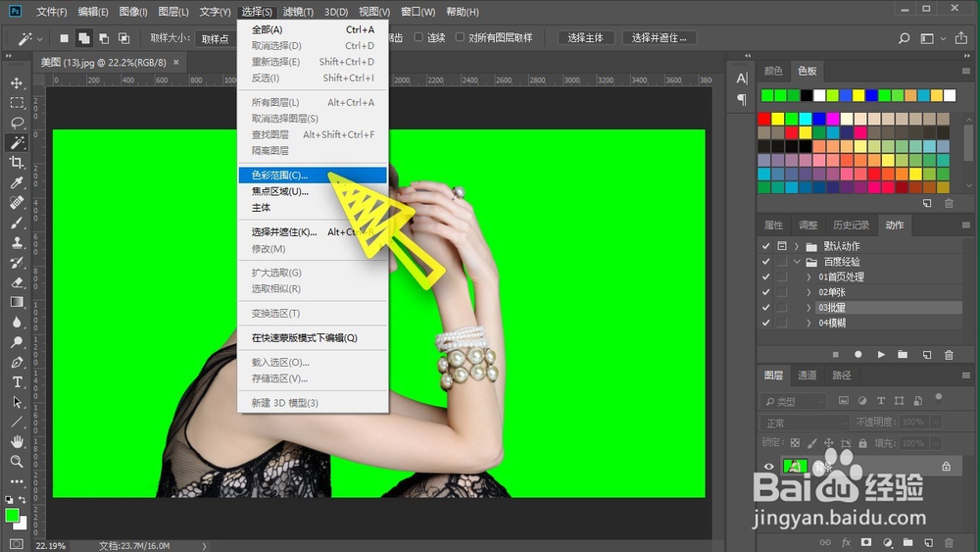980x552 pixels.
Task: Expand the 02单张 action
Action: pos(808,292)
